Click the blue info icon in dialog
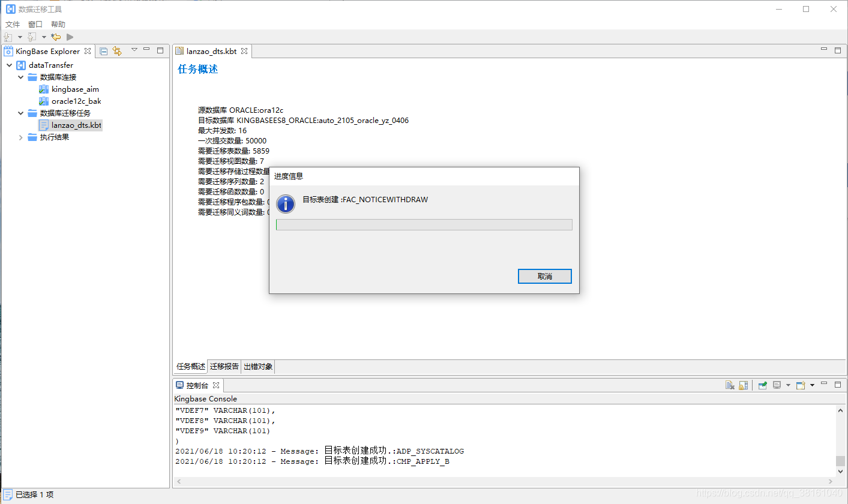This screenshot has height=504, width=848. click(x=286, y=204)
